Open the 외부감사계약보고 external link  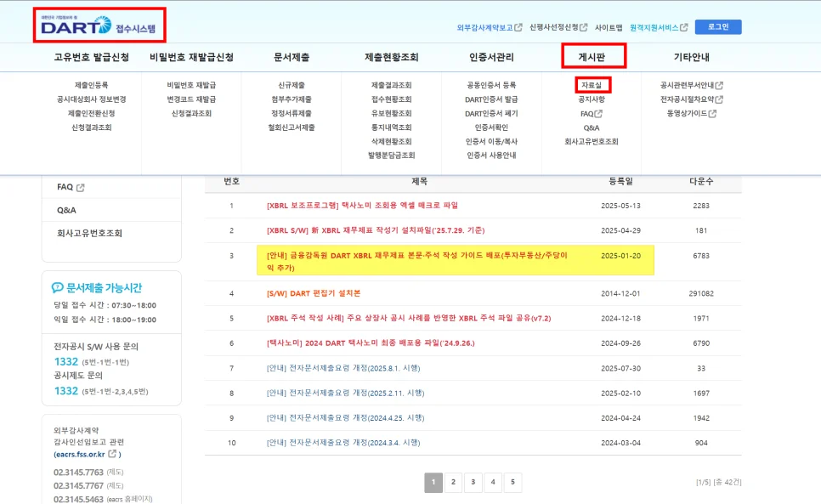click(489, 27)
